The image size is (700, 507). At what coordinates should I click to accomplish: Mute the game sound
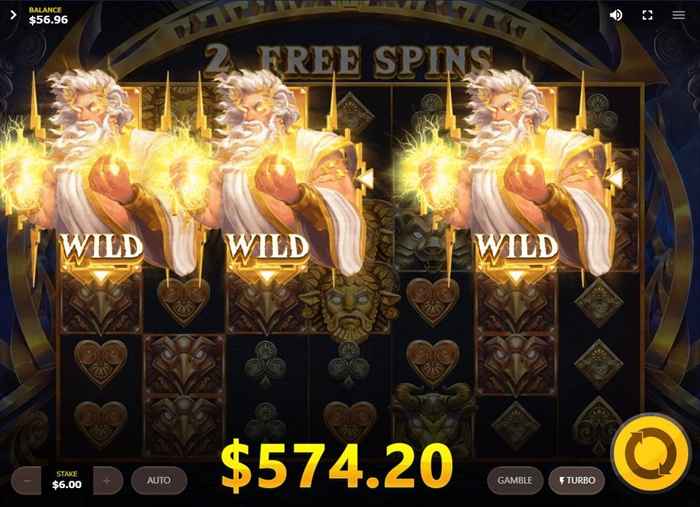616,15
